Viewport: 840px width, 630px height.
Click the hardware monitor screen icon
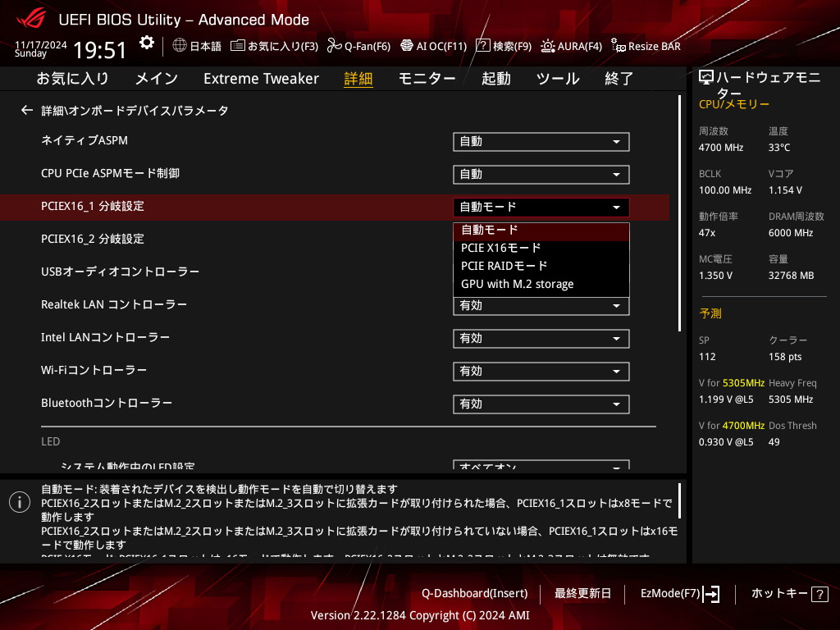point(706,78)
